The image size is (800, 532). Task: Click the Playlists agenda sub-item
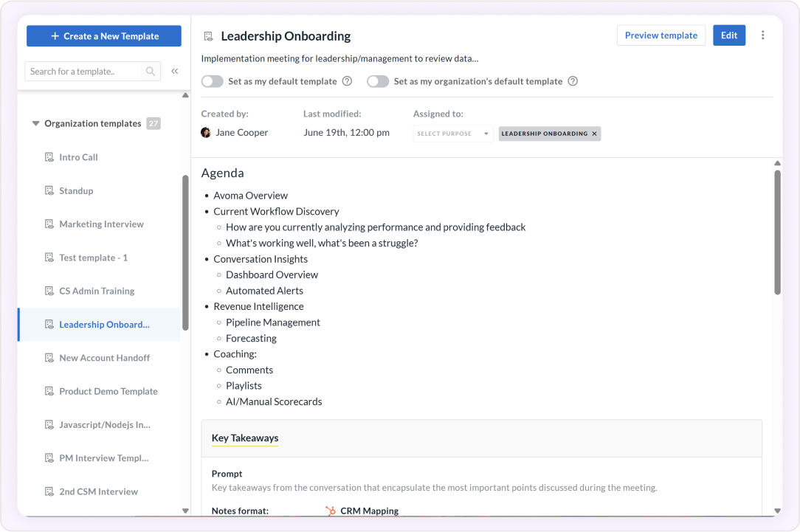(x=244, y=386)
